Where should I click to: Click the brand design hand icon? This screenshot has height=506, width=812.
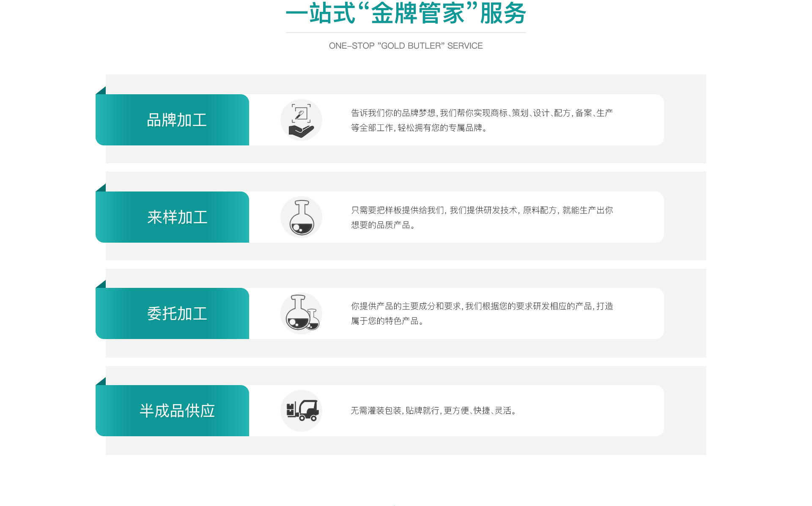tap(301, 120)
